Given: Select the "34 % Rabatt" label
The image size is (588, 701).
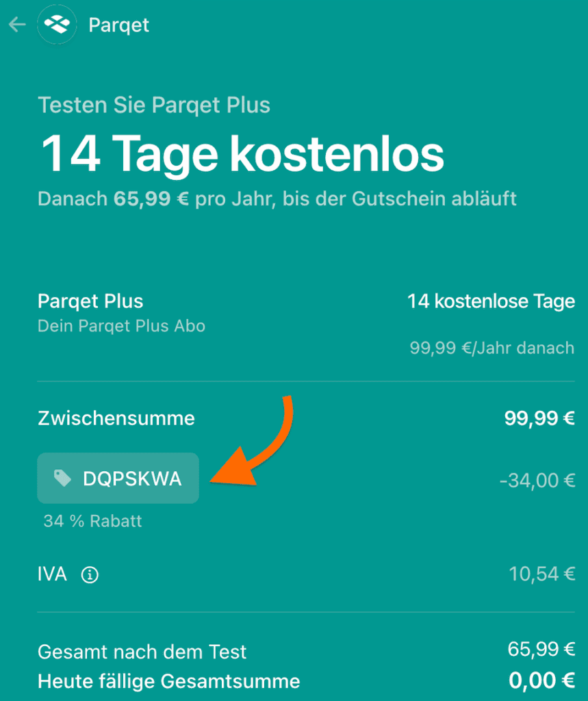Looking at the screenshot, I should coord(92,521).
